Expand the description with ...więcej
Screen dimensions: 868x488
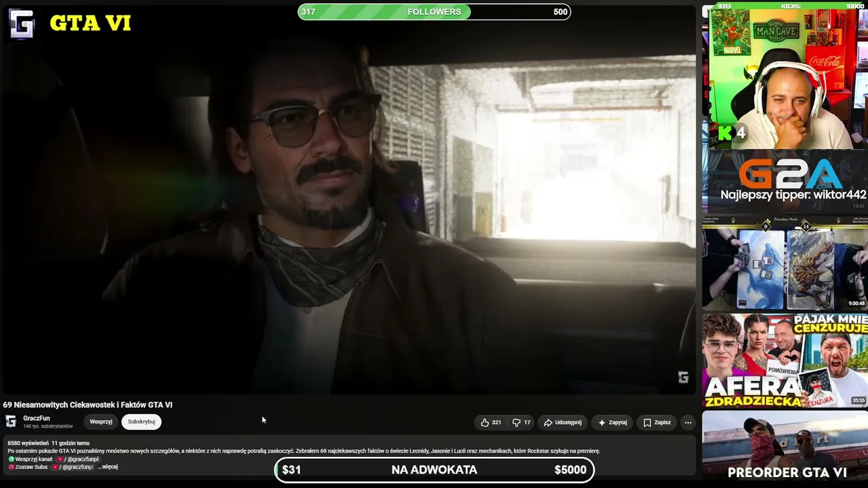[108, 467]
